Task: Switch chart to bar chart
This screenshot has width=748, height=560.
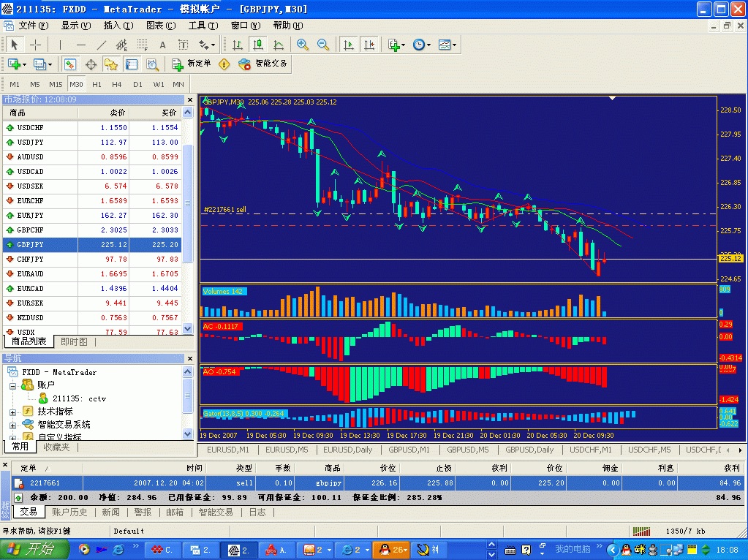Action: tap(237, 45)
